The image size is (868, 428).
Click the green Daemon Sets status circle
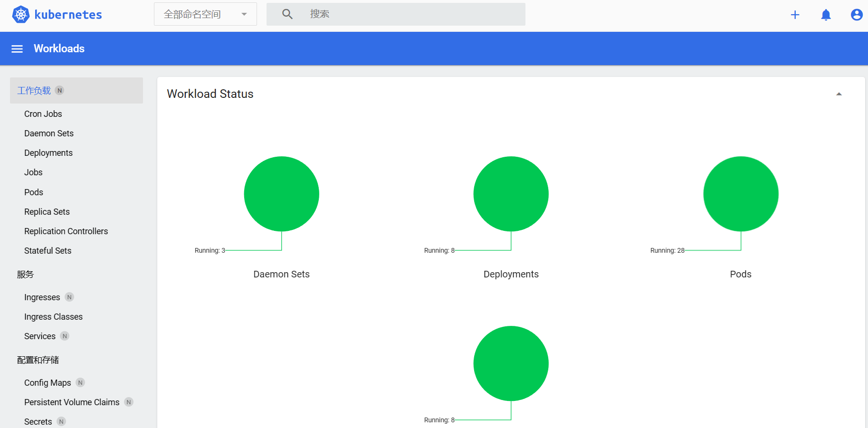tap(281, 194)
